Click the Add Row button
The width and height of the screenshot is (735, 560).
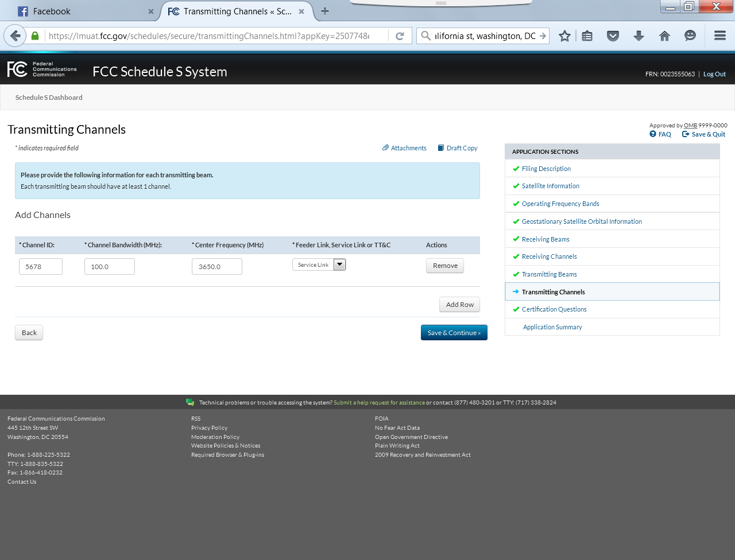coord(459,305)
